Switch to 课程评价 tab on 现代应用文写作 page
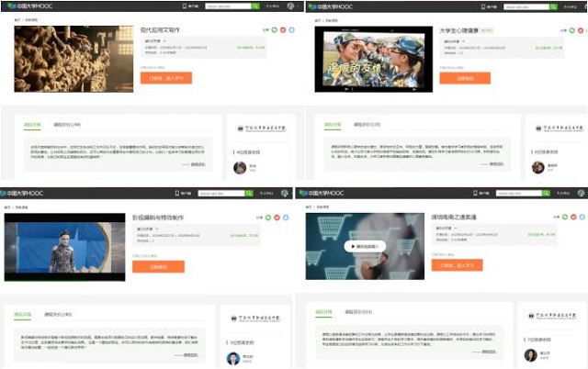 68,124
